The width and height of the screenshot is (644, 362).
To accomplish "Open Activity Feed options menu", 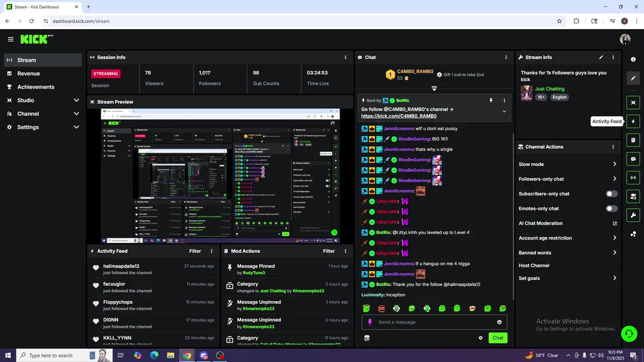I will [x=211, y=251].
